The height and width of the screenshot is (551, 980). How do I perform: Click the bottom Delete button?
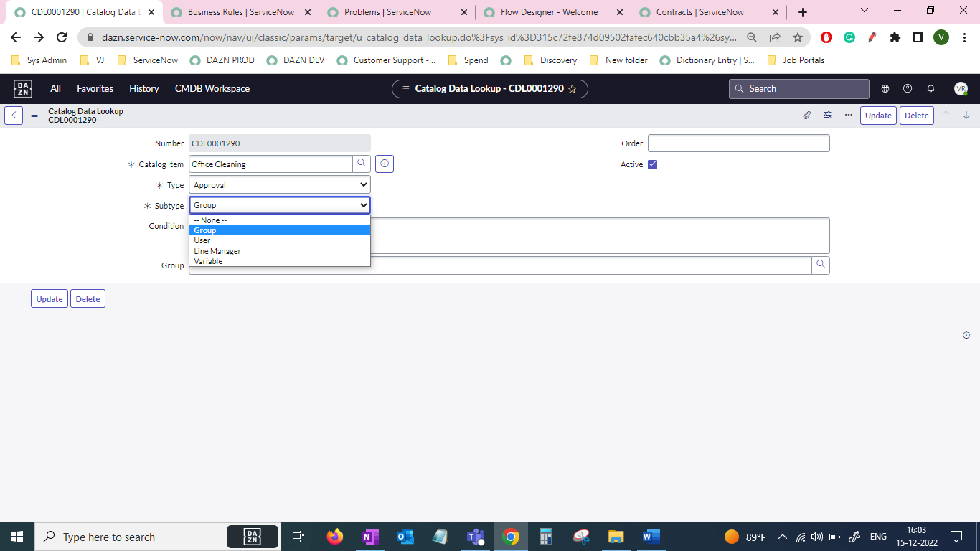tap(88, 299)
